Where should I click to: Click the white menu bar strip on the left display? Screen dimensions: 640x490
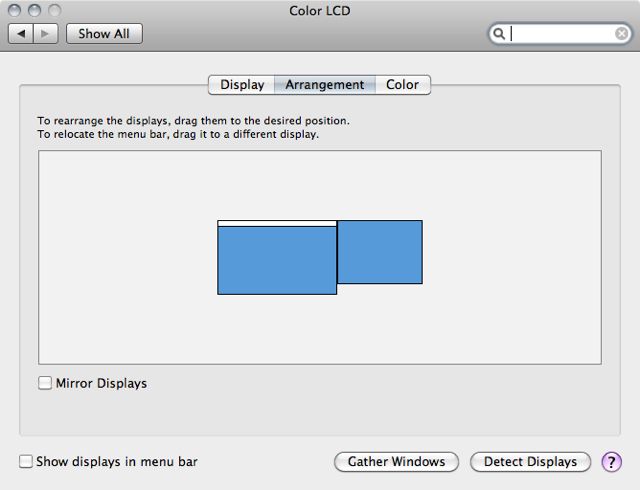point(277,223)
